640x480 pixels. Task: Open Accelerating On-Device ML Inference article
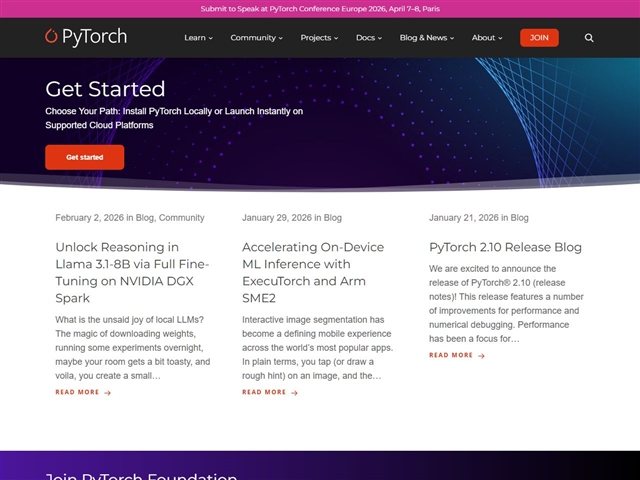[x=313, y=272]
